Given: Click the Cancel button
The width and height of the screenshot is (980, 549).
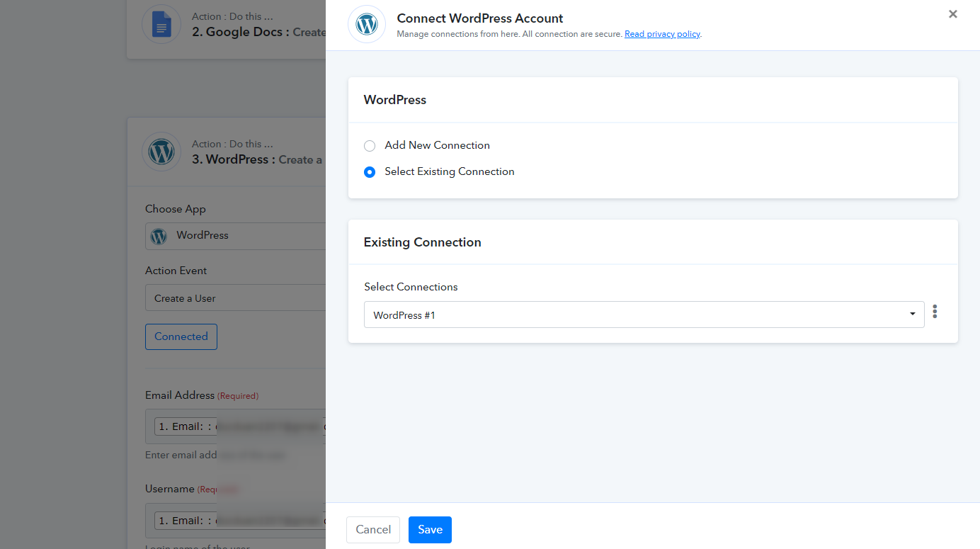Looking at the screenshot, I should click(x=373, y=530).
